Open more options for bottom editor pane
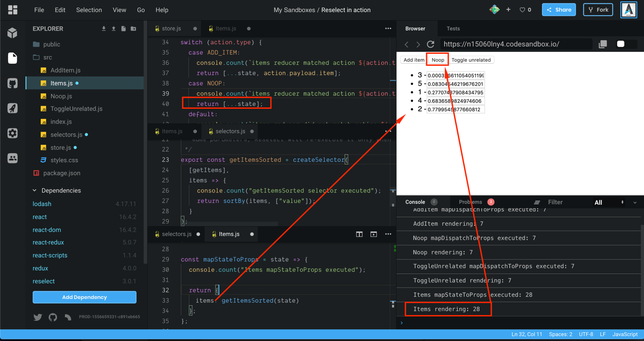Viewport: 644px width, 341px height. pyautogui.click(x=388, y=234)
